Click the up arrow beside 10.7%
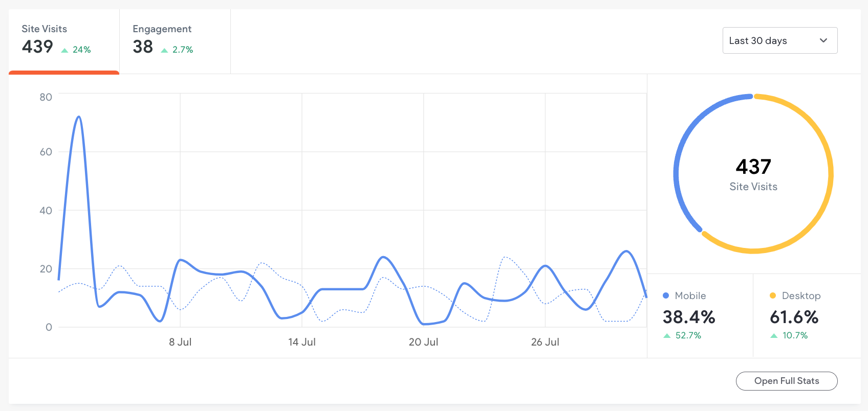 (774, 336)
